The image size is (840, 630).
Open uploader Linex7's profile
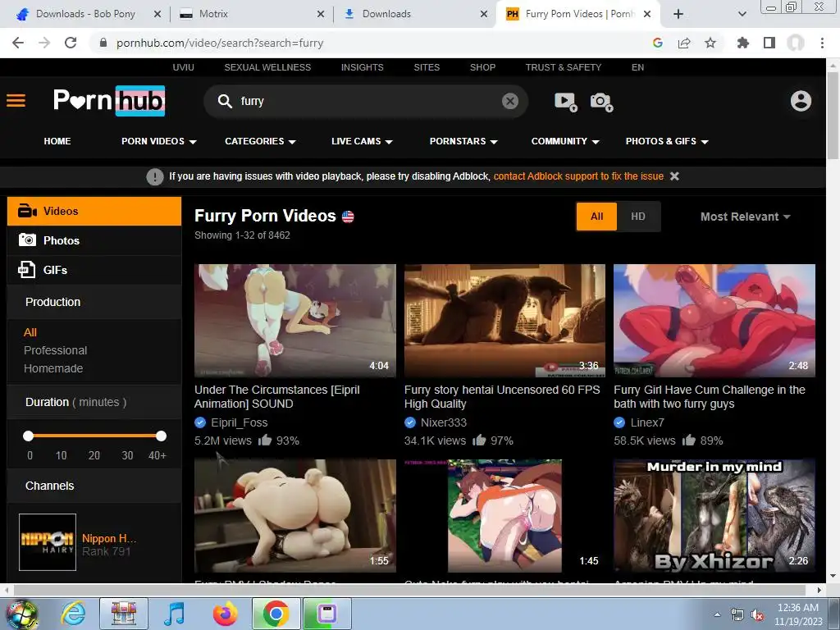(x=647, y=422)
